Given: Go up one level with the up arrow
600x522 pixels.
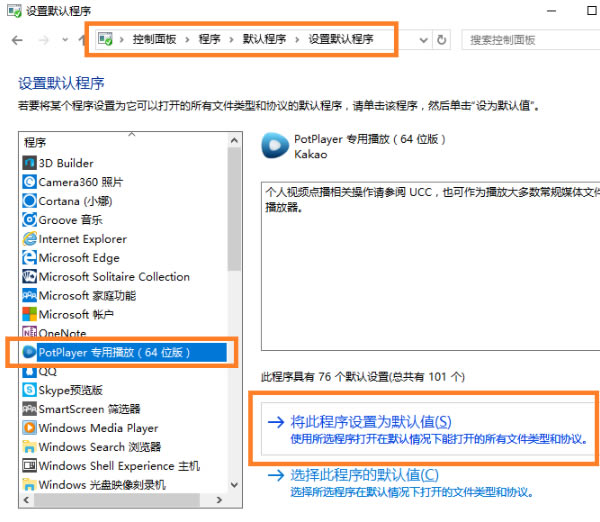Looking at the screenshot, I should (82, 40).
